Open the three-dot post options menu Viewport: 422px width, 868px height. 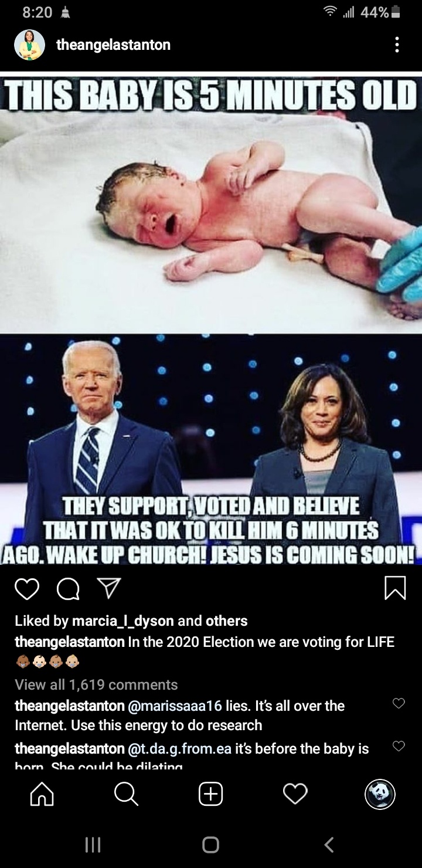[x=397, y=45]
